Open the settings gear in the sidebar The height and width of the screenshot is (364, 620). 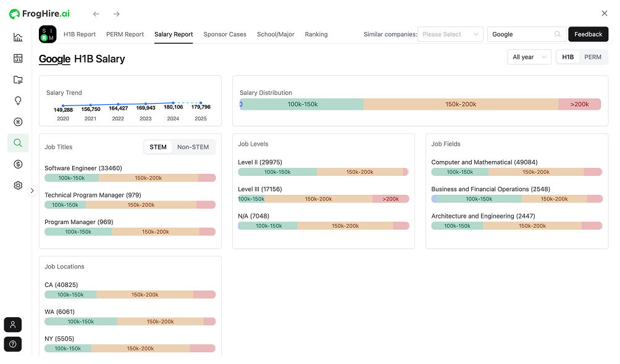(18, 185)
